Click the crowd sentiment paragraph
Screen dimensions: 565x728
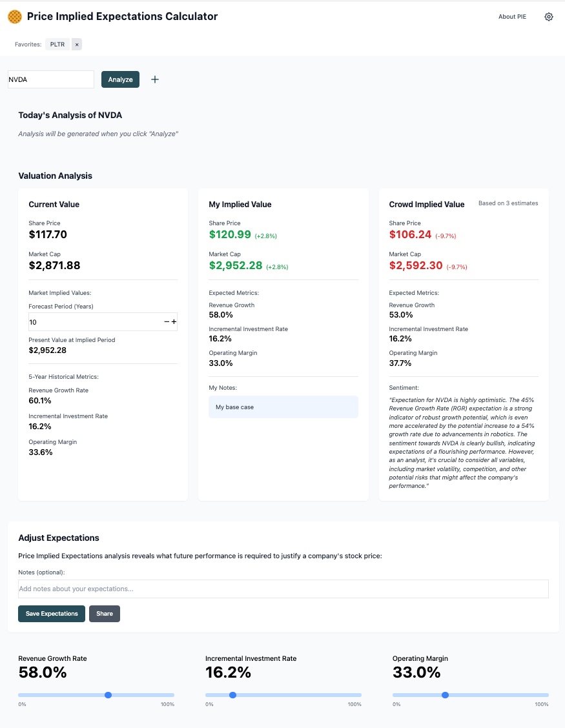[x=462, y=443]
